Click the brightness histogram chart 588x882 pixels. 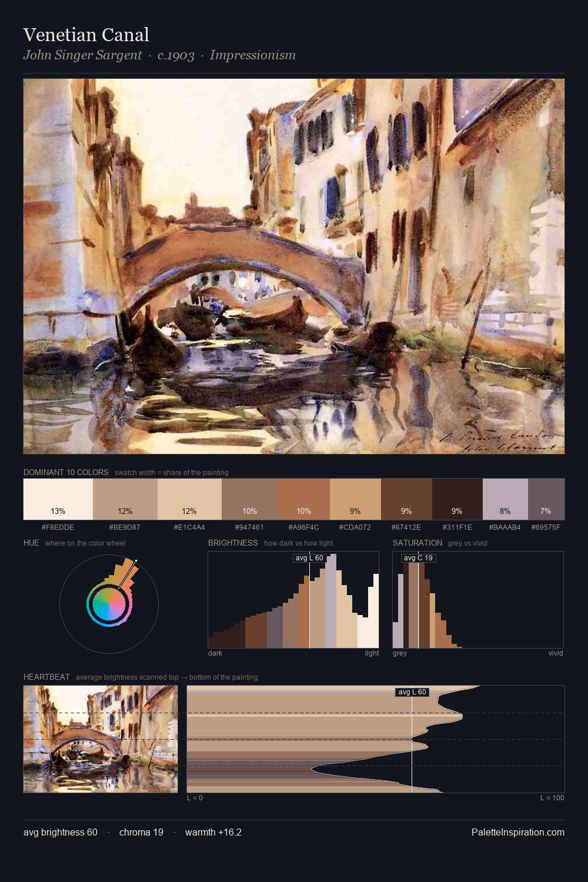(293, 600)
